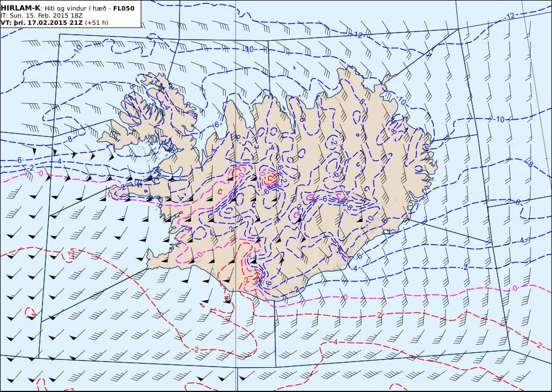The height and width of the screenshot is (392, 552).
Task: Select the 'IT: Sun. 15. Feb. 2015 18Z' line
Action: [x=41, y=15]
